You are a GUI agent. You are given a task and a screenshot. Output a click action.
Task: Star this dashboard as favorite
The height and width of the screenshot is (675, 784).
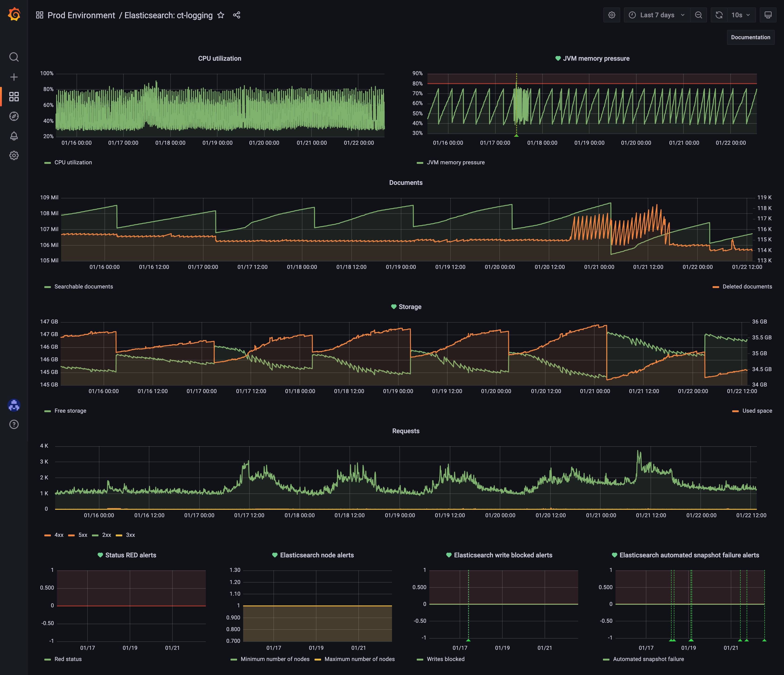coord(221,15)
